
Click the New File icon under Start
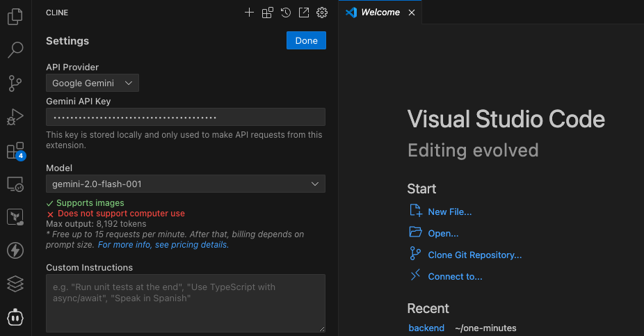pyautogui.click(x=416, y=210)
